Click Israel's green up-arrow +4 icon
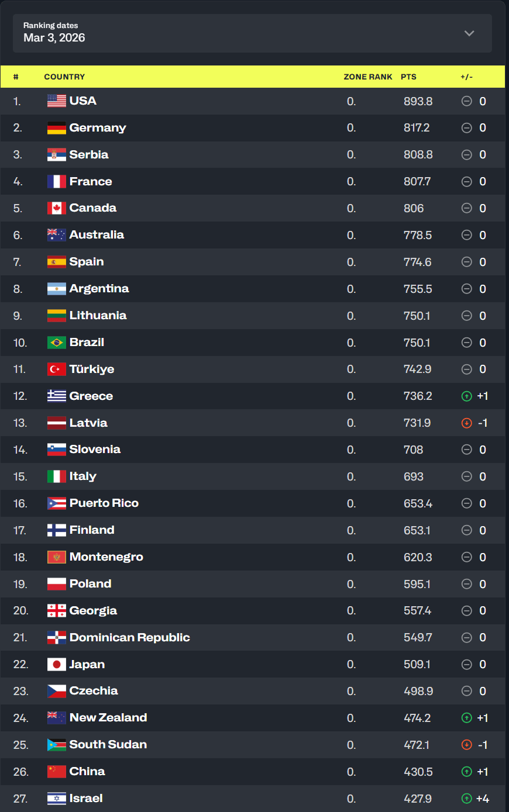This screenshot has width=509, height=812. tap(467, 799)
